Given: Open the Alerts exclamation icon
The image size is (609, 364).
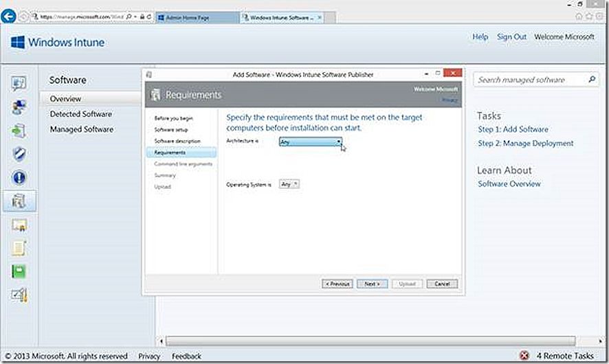Looking at the screenshot, I should (x=19, y=178).
